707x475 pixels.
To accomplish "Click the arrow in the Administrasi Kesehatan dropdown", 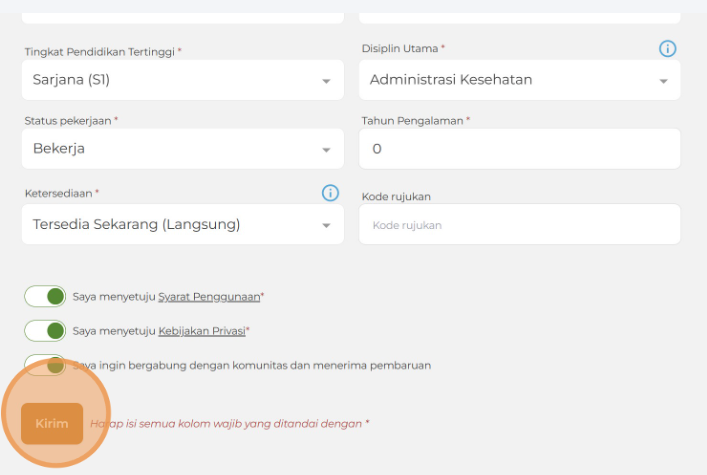I will (x=663, y=81).
